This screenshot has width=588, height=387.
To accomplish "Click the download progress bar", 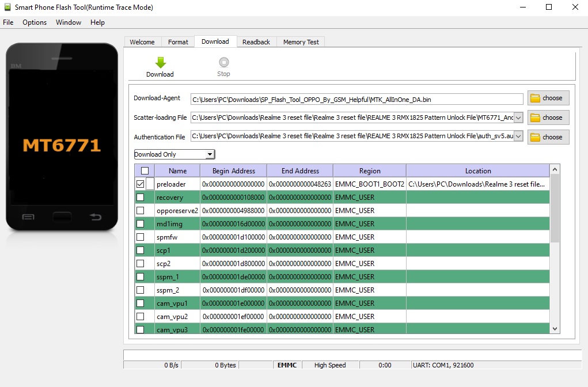I will 352,355.
